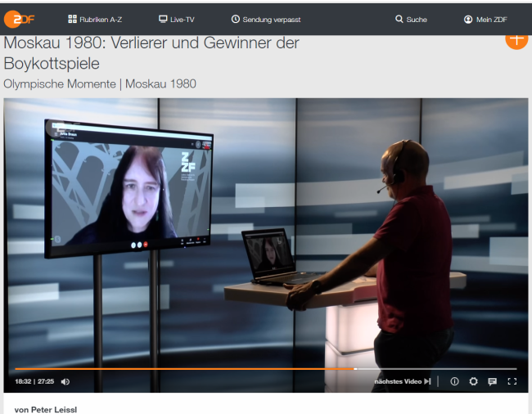The height and width of the screenshot is (414, 532).
Task: Click the Moskau 1980 headline
Action: [151, 53]
